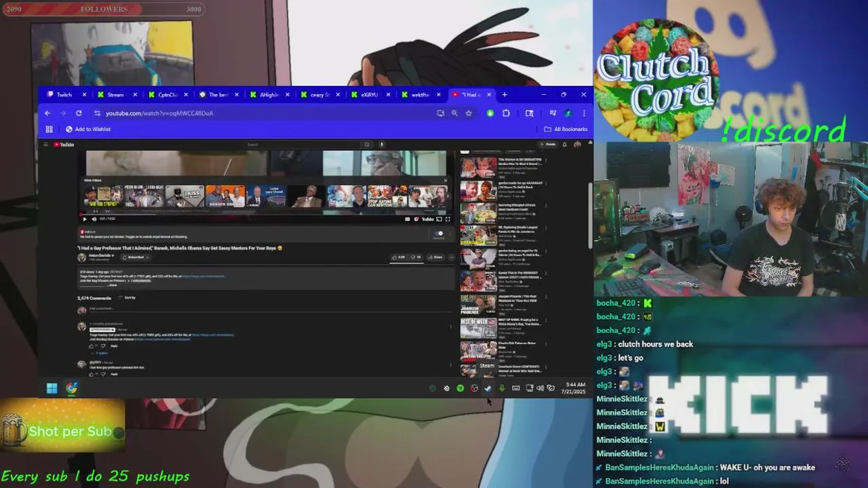The image size is (868, 488).
Task: Mute the YouTube player volume
Action: [94, 219]
